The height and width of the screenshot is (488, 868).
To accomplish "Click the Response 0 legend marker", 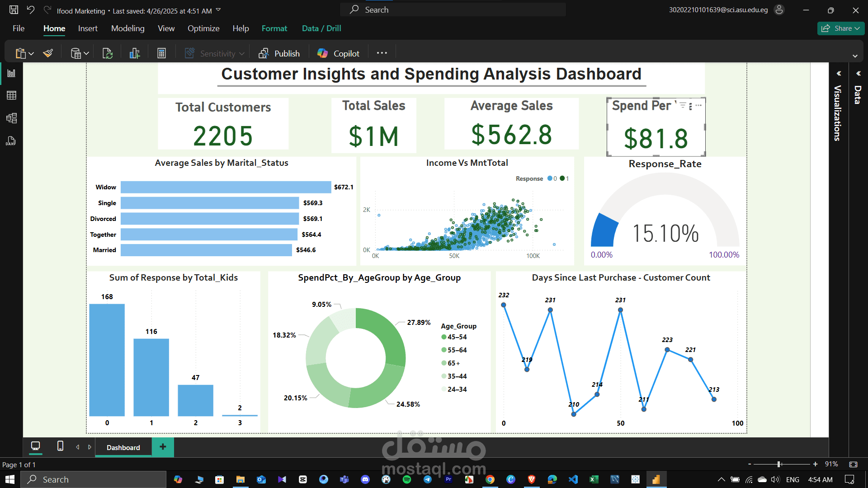I will [x=550, y=178].
